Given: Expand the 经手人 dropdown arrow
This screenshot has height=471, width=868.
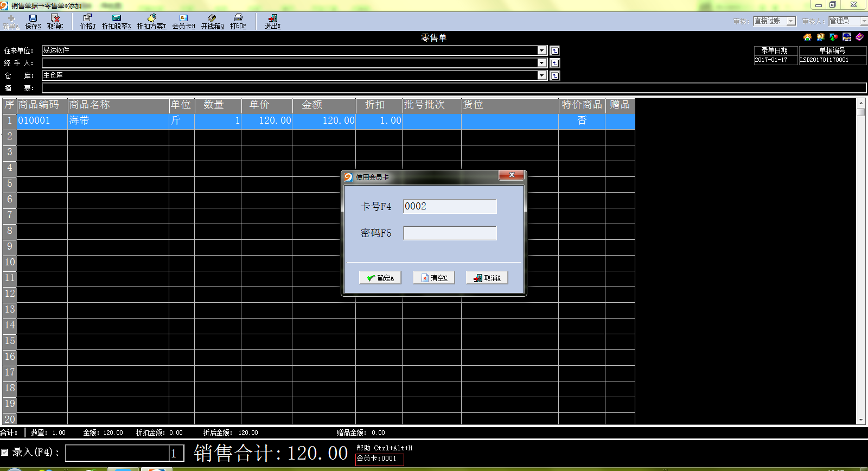Looking at the screenshot, I should [x=541, y=63].
